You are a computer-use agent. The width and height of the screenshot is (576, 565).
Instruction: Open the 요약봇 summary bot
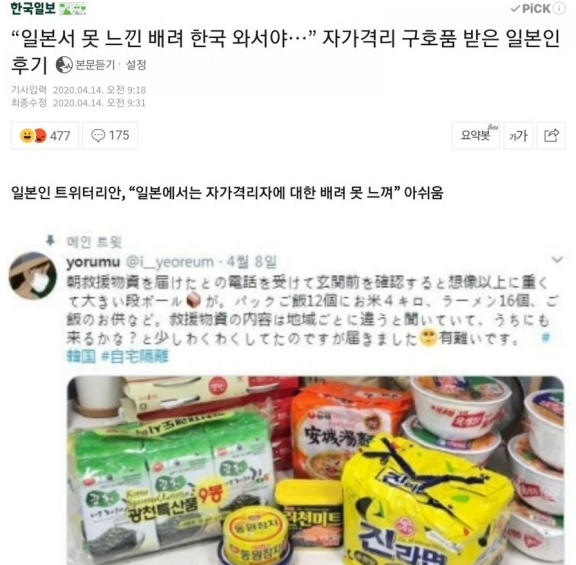pos(476,136)
